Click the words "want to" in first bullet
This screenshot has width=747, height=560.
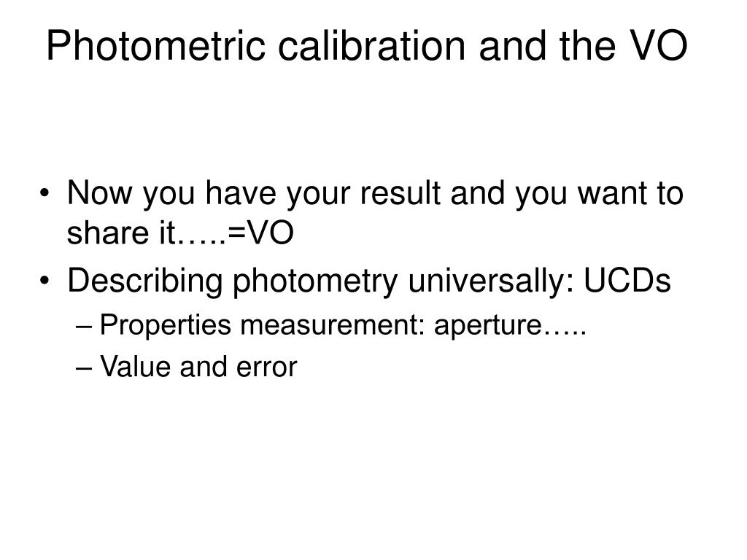coord(630,192)
